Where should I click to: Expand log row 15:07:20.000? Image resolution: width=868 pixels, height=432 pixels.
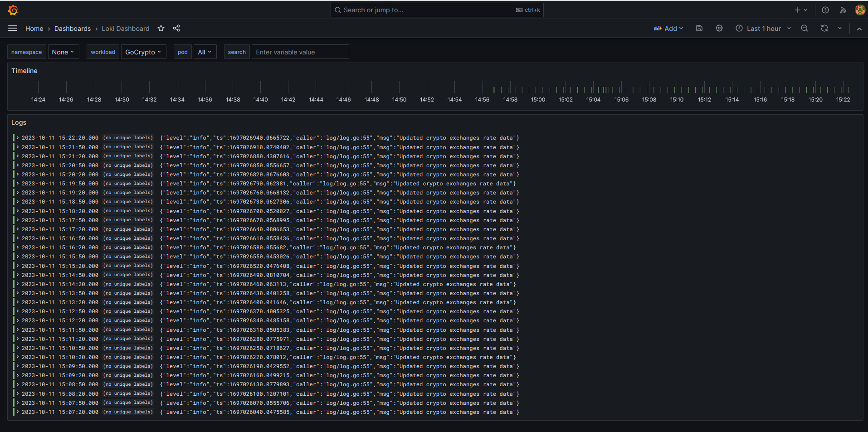click(x=18, y=412)
